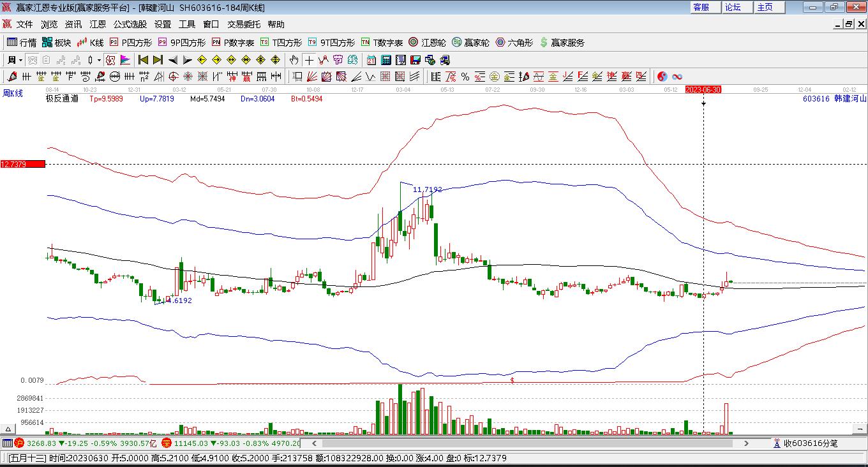
Task: Click the save floppy disk icon
Action: click(415, 60)
